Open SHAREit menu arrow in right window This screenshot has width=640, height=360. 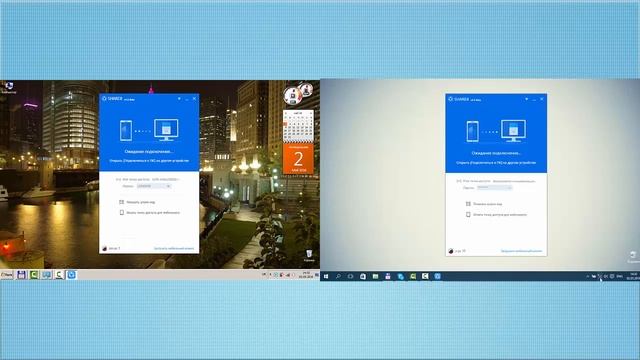(527, 99)
